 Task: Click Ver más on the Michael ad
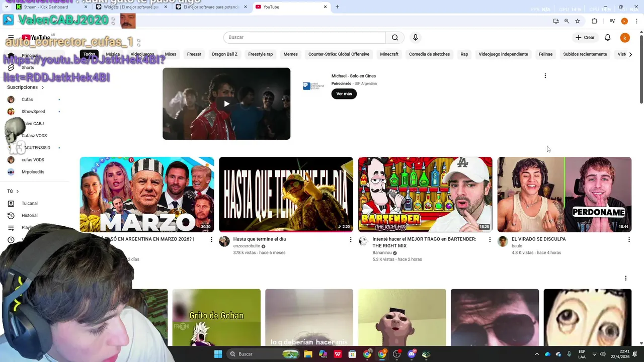tap(344, 94)
